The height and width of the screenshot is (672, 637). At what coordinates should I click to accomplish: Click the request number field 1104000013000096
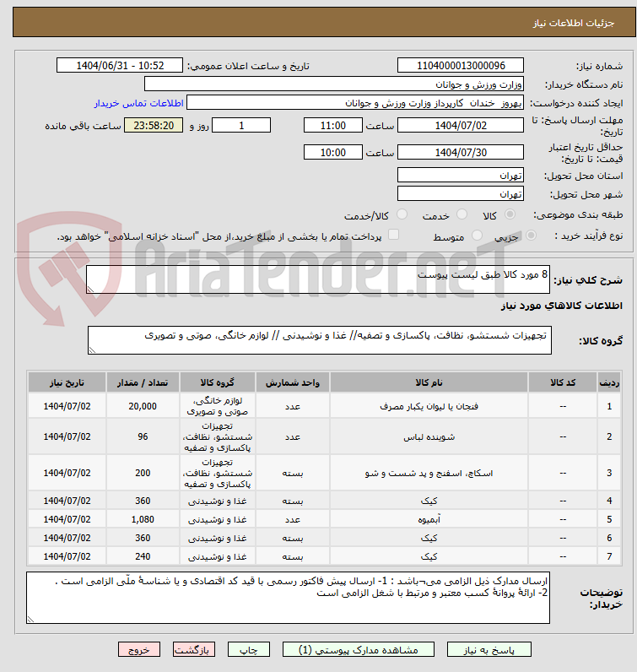click(461, 66)
